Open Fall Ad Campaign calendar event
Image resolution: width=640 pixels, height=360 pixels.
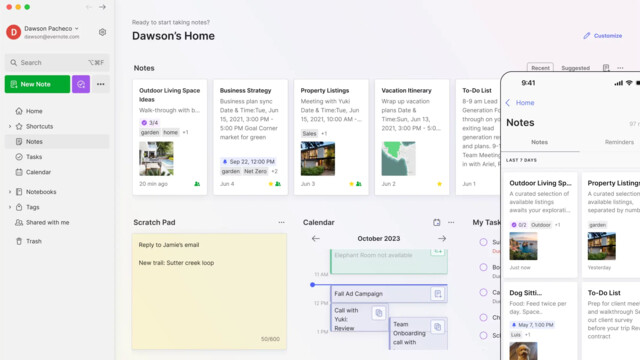[x=389, y=294]
